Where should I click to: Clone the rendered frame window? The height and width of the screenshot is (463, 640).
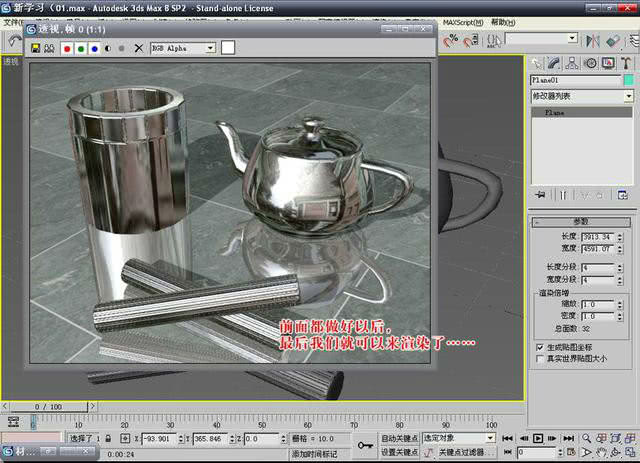[x=49, y=48]
